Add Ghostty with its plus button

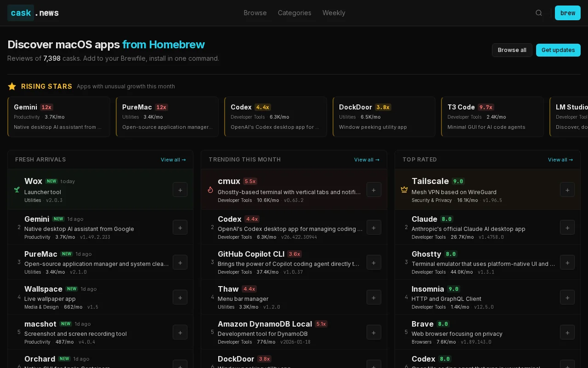pyautogui.click(x=567, y=262)
